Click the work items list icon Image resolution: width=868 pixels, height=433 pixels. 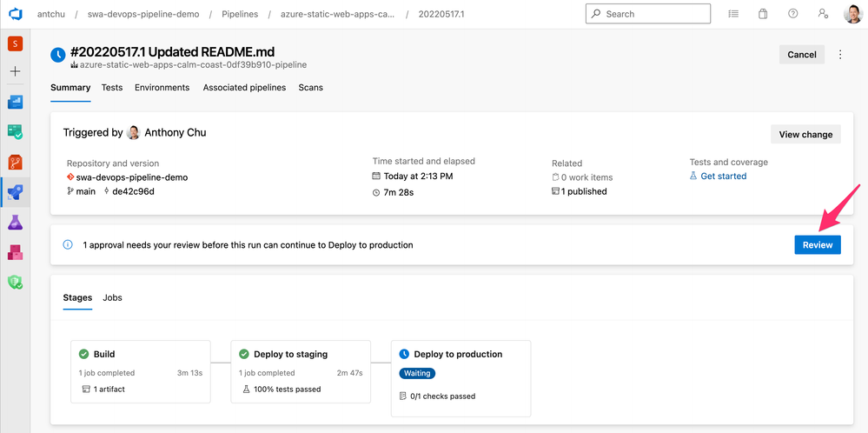tap(733, 14)
